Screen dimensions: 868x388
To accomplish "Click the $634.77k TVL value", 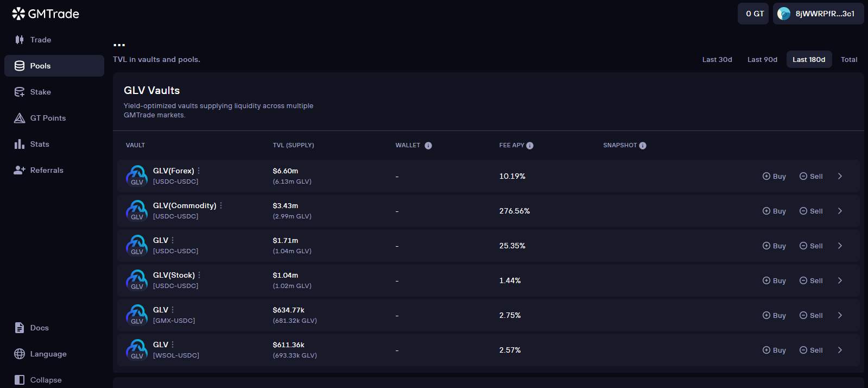I will (288, 310).
